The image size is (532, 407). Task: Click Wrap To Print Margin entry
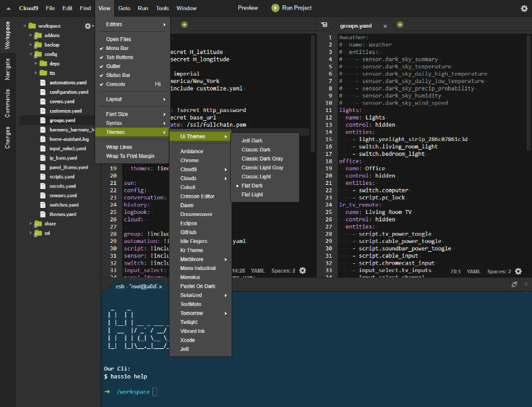click(x=132, y=156)
